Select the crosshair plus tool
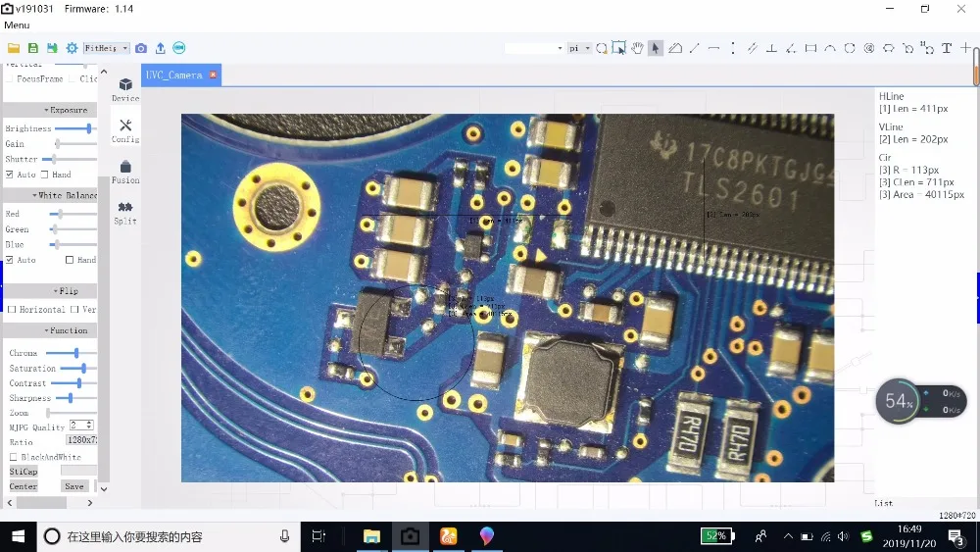This screenshot has width=980, height=552. (x=966, y=47)
